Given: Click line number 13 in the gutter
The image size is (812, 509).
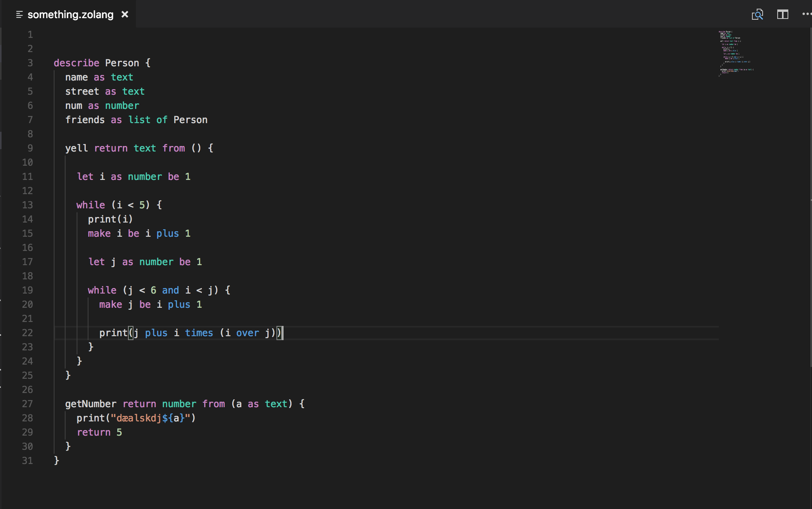Looking at the screenshot, I should [27, 205].
